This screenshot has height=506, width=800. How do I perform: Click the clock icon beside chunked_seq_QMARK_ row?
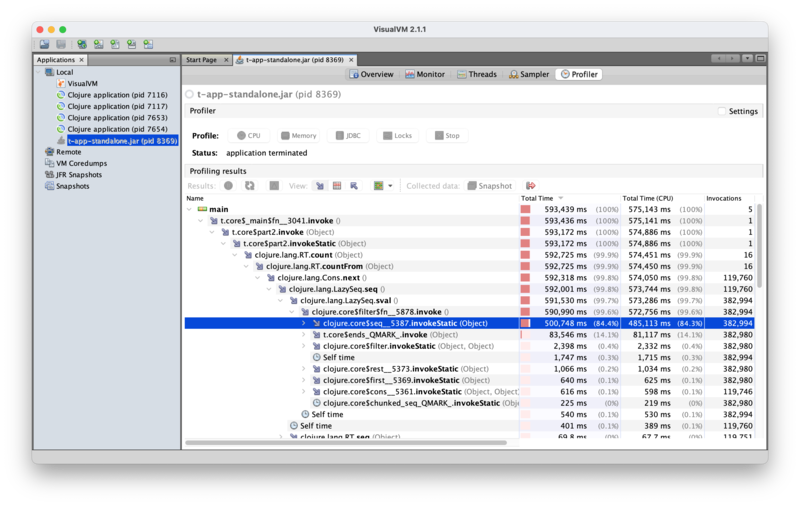coord(316,403)
